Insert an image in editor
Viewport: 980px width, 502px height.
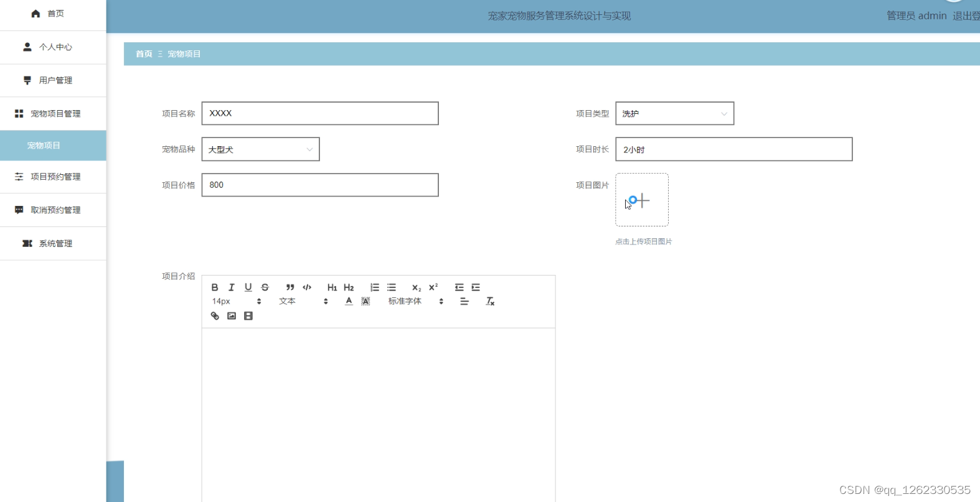click(x=232, y=316)
